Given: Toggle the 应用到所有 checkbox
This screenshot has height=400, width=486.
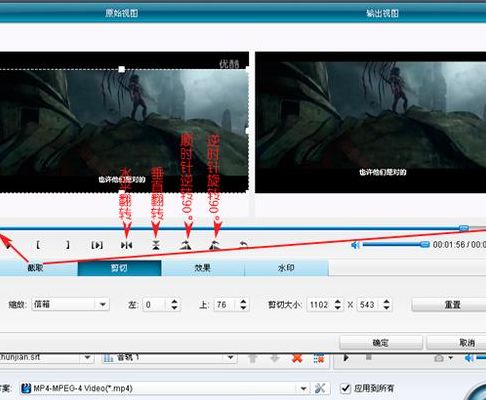Looking at the screenshot, I should click(345, 388).
